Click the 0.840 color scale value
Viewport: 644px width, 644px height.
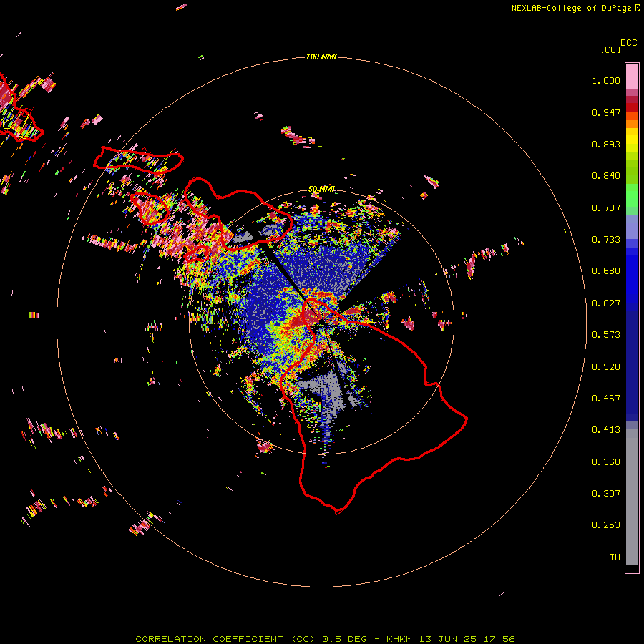tap(606, 176)
